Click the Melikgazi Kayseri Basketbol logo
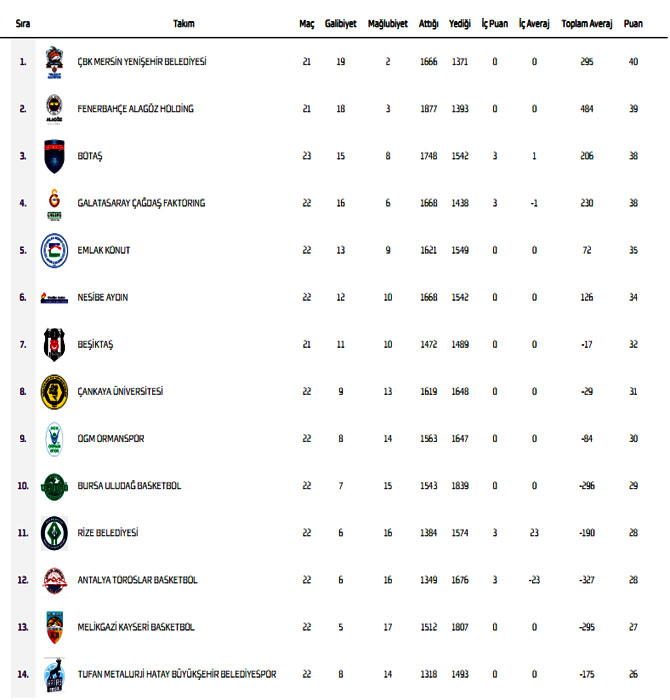The width and height of the screenshot is (670, 700). 54,627
